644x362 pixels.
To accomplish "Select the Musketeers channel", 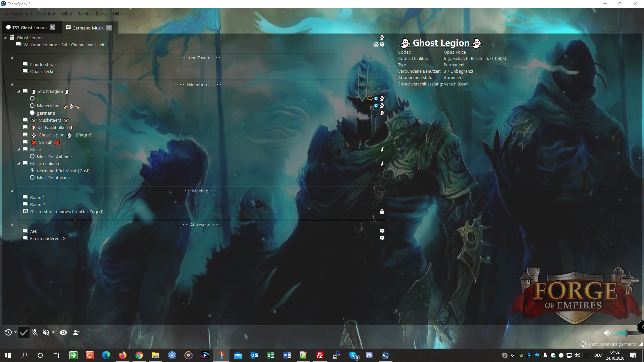I will (50, 120).
